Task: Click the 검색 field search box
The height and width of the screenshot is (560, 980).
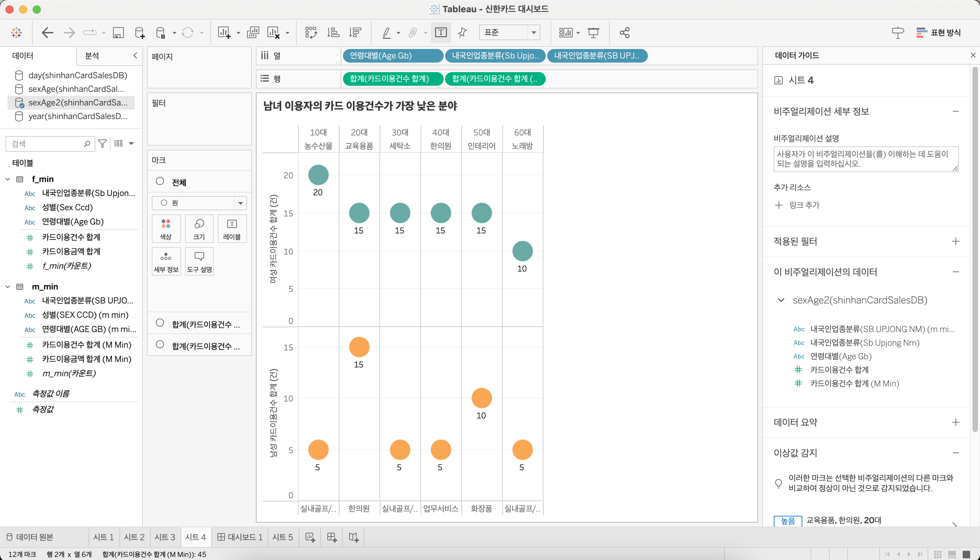Action: click(50, 144)
